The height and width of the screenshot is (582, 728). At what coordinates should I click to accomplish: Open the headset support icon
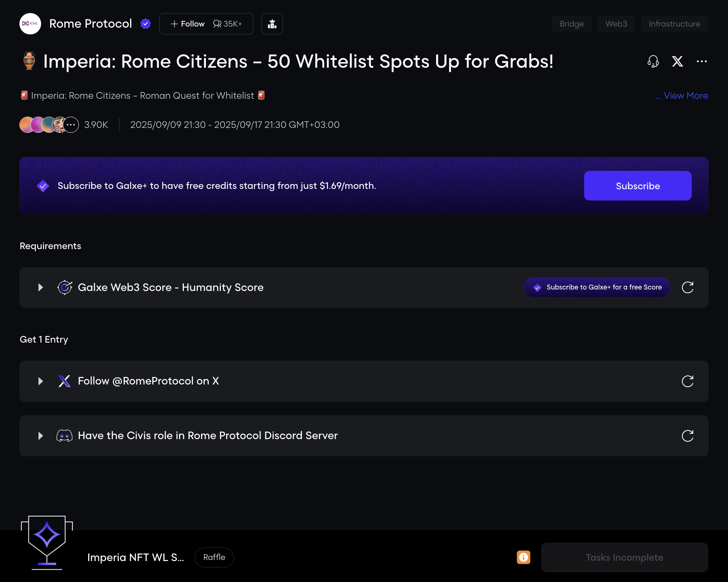653,61
